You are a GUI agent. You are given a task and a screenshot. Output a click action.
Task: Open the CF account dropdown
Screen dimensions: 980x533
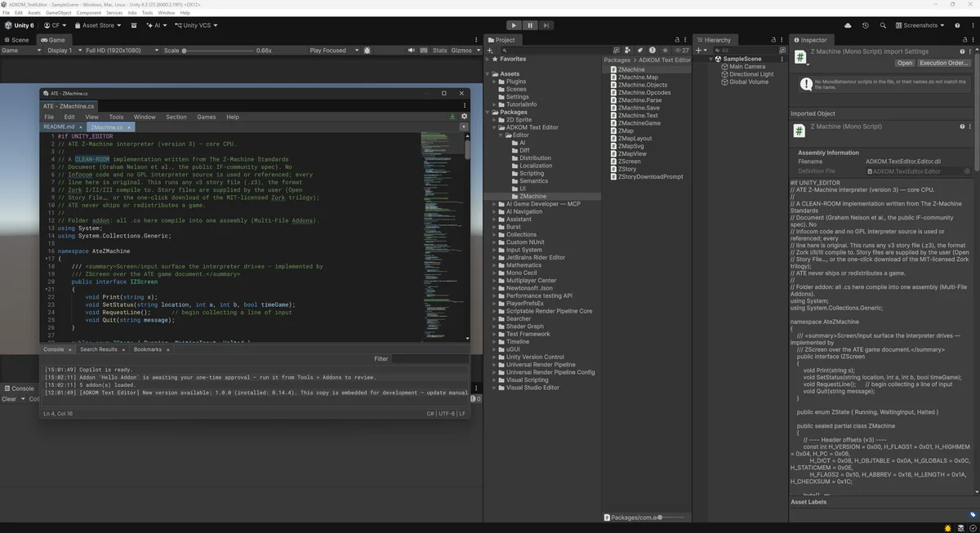pos(56,25)
